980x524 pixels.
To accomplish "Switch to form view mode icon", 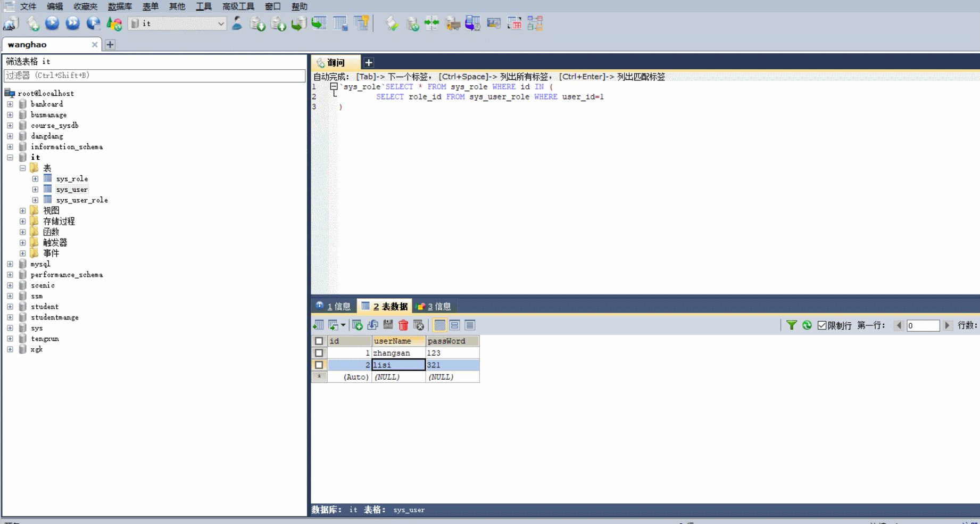I will click(454, 325).
